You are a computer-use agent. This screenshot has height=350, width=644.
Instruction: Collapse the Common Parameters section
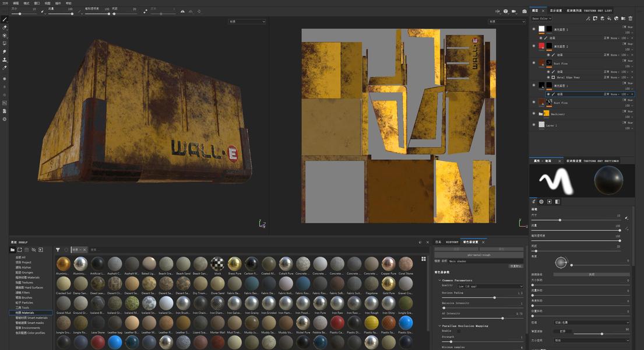[x=439, y=280]
